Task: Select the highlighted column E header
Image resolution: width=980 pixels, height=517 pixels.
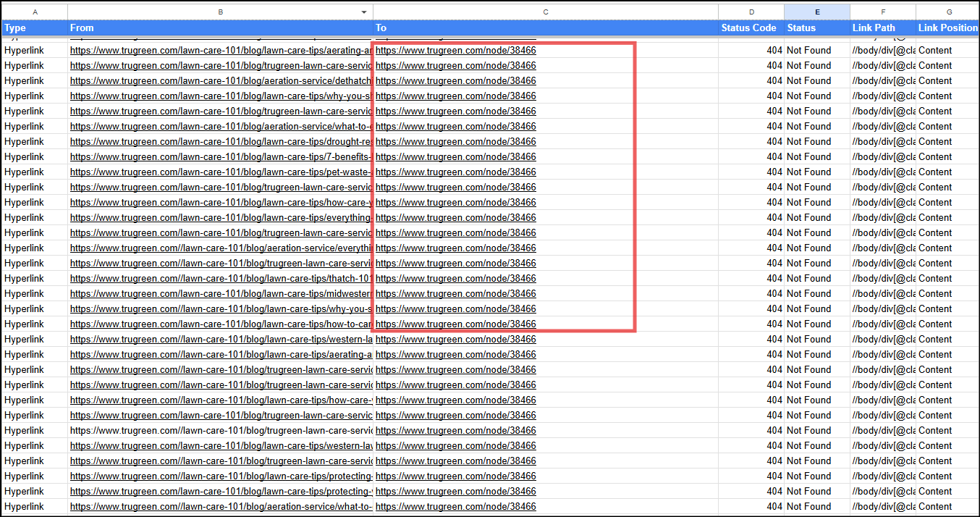Action: click(x=817, y=12)
